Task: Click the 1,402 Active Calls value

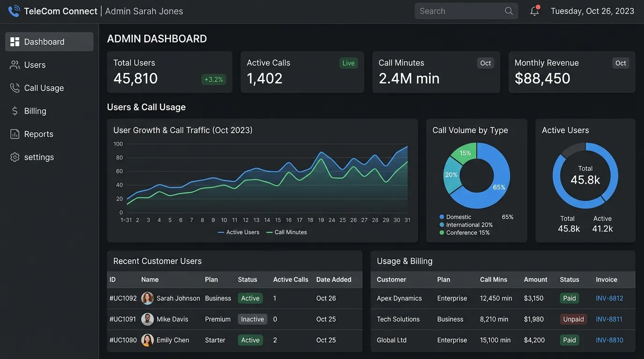Action: [x=265, y=79]
